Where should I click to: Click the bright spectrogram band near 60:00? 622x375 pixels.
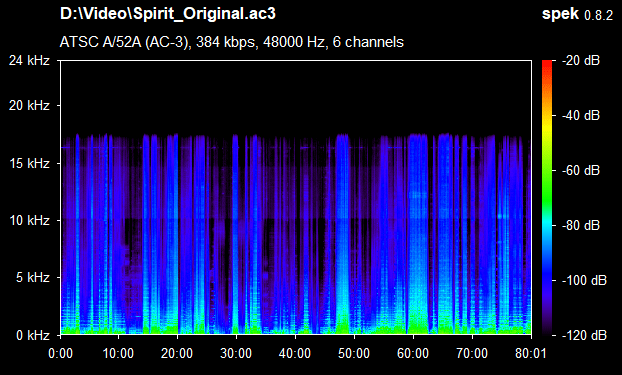[418, 234]
